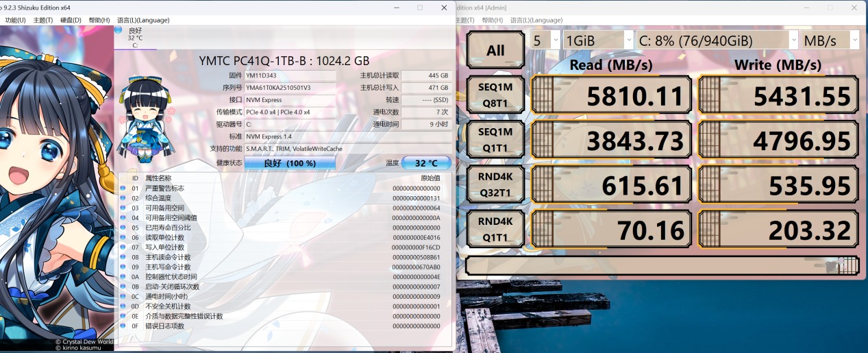Run the RND4K Q32T1 benchmark

pyautogui.click(x=495, y=184)
